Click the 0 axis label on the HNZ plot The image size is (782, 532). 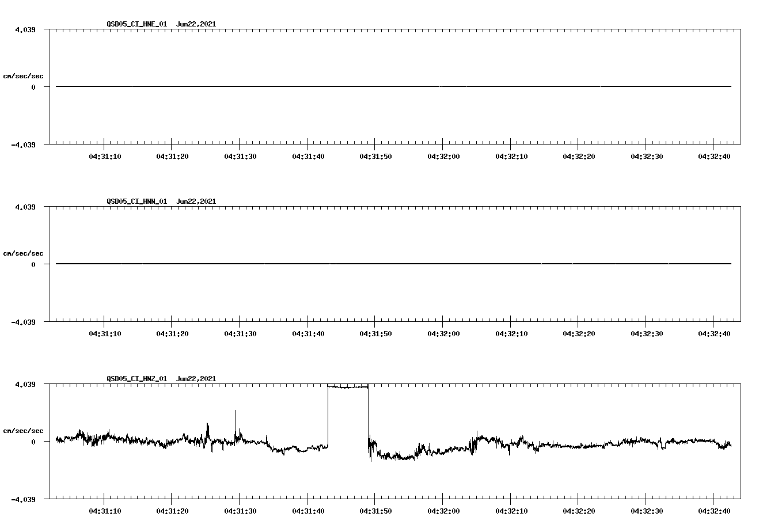tap(33, 442)
